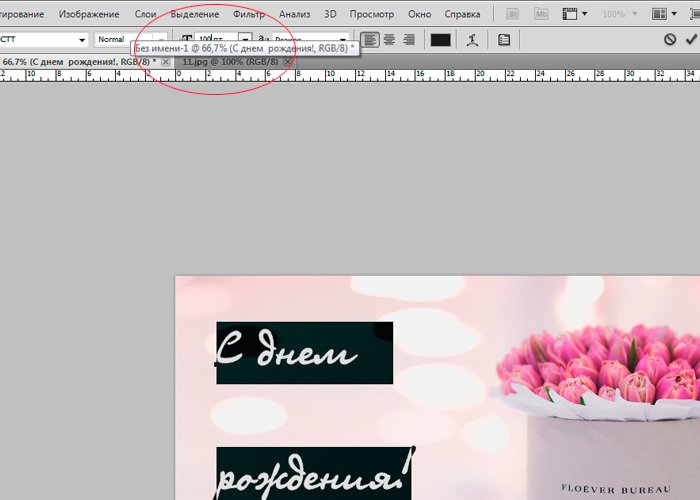Click the black text color swatch
Viewport: 700px width, 500px height.
[x=440, y=40]
